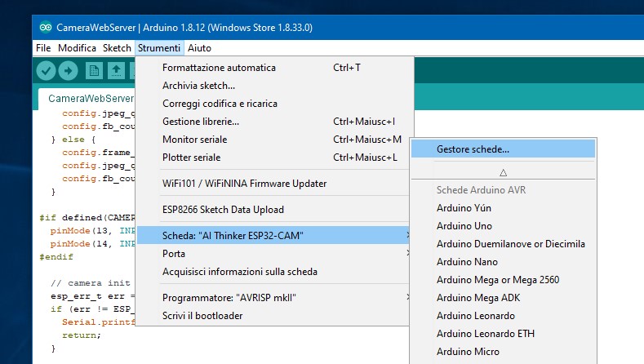
Task: Click the "// camera init" comment line
Action: (x=91, y=283)
